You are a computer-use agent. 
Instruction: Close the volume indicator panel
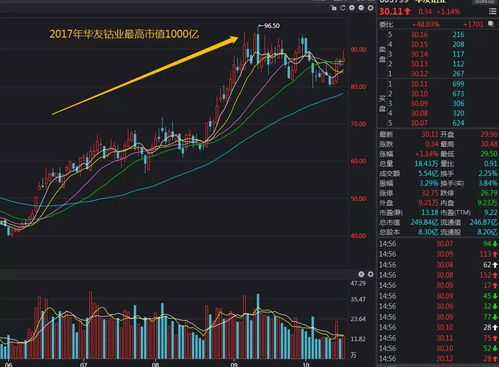click(361, 274)
